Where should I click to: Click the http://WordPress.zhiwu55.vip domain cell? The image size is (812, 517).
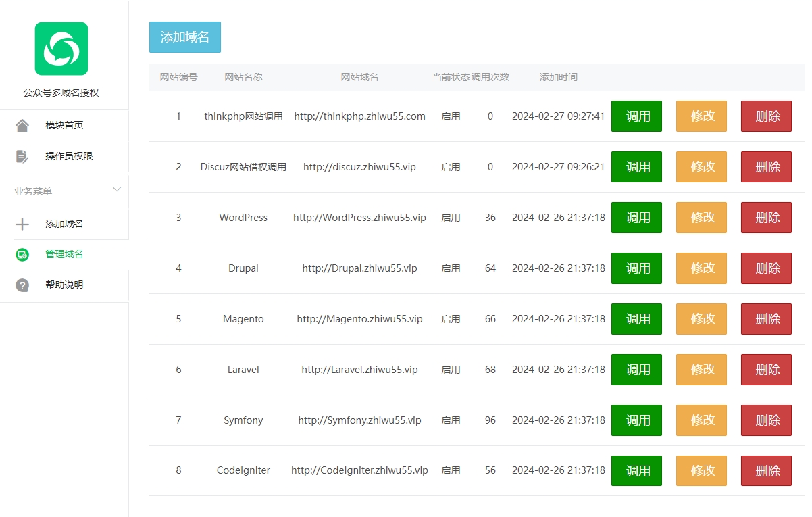pyautogui.click(x=359, y=218)
